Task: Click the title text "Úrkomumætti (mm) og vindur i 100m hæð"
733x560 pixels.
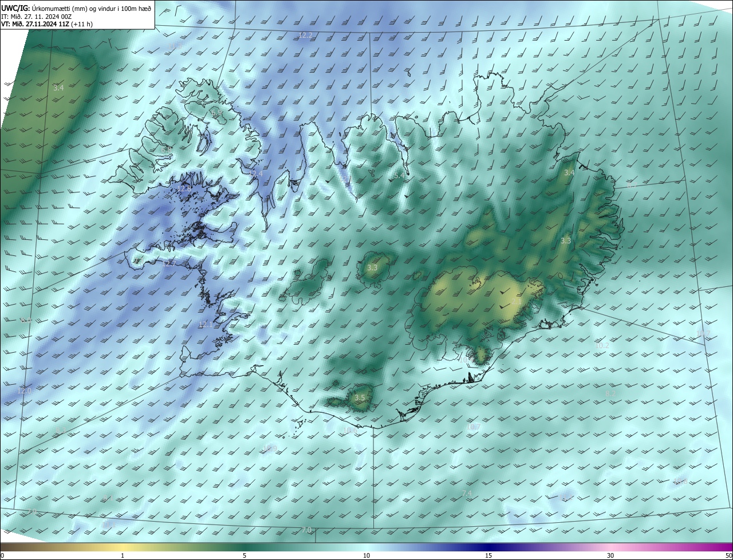Action: 91,8
